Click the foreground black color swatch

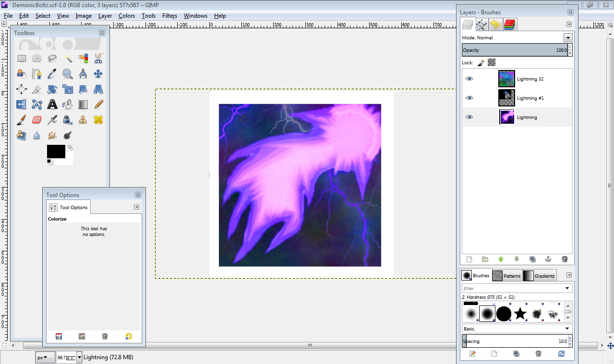pyautogui.click(x=56, y=152)
